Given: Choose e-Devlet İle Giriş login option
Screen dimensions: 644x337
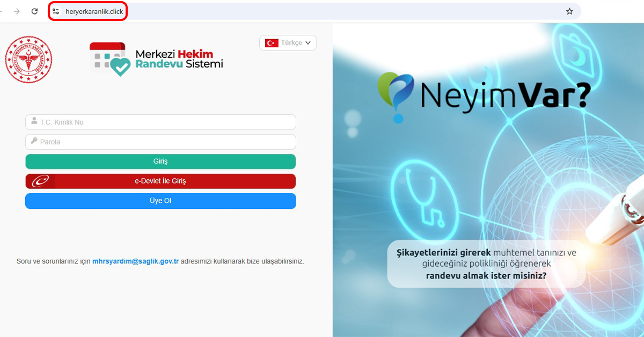Looking at the screenshot, I should coord(160,181).
